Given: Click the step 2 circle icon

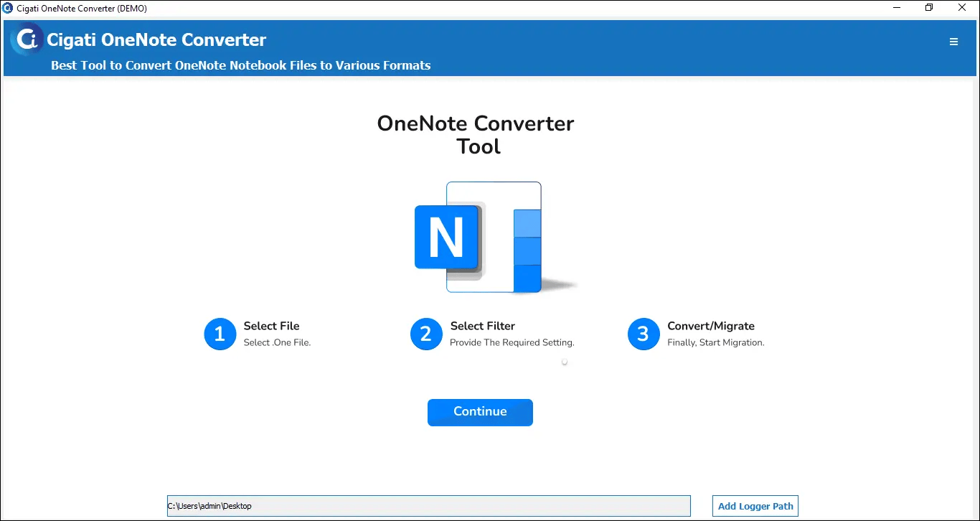Looking at the screenshot, I should click(426, 334).
